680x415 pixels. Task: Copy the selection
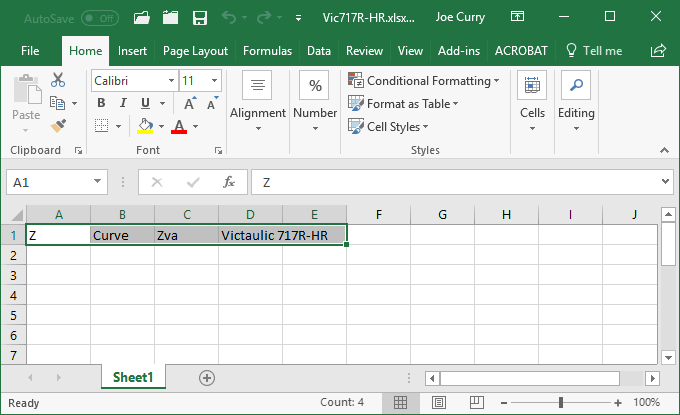57,103
